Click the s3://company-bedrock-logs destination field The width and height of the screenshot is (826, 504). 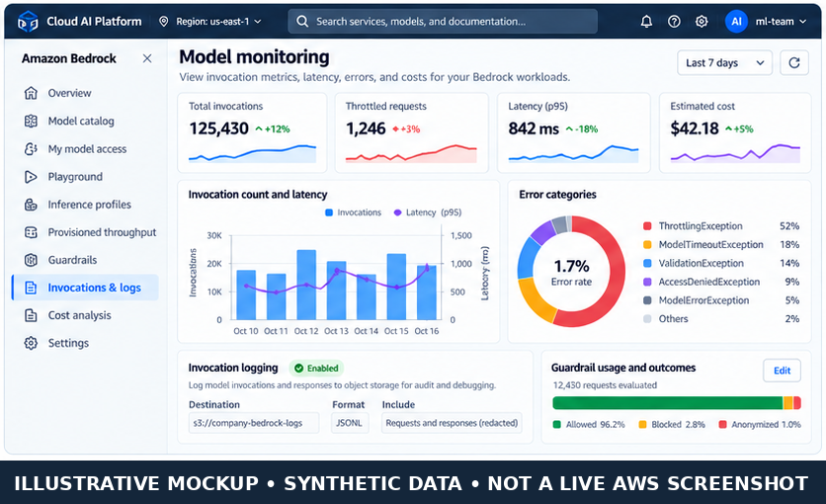coord(254,423)
